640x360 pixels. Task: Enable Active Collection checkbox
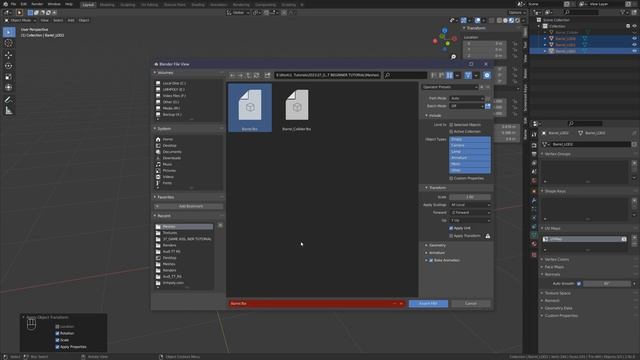coord(451,132)
